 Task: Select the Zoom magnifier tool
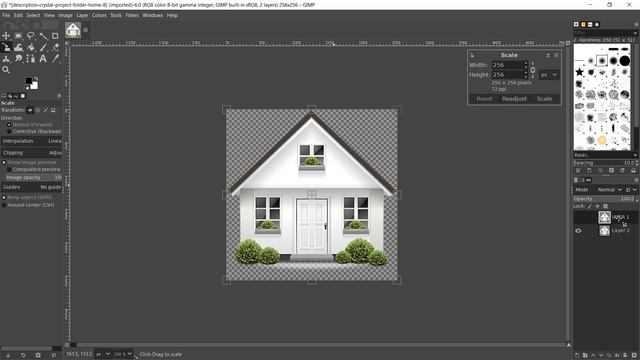tap(6, 70)
